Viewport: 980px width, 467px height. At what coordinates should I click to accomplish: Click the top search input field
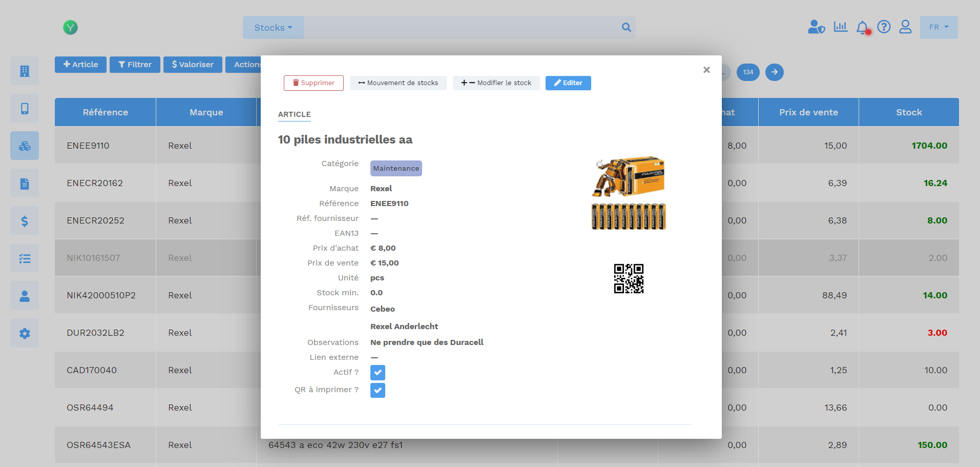[461, 28]
